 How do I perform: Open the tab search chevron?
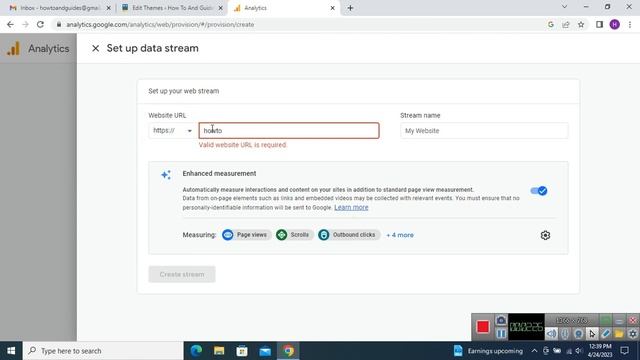click(x=564, y=7)
